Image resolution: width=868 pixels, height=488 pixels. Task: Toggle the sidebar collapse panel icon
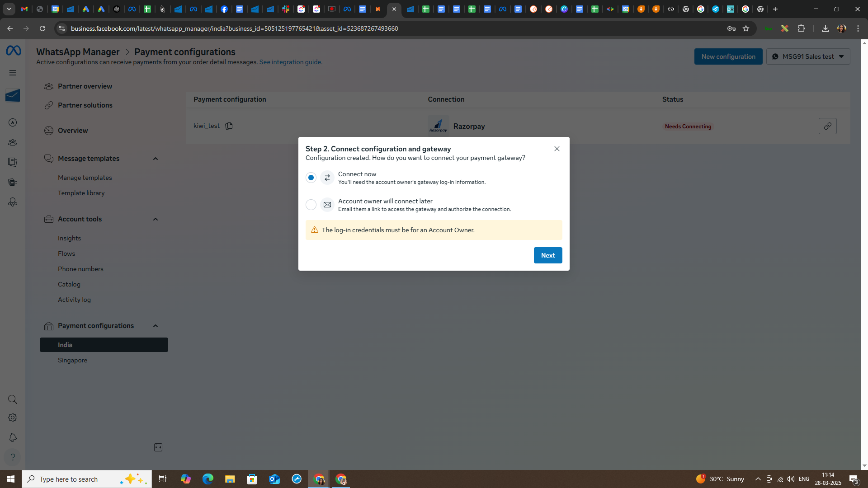click(x=158, y=447)
